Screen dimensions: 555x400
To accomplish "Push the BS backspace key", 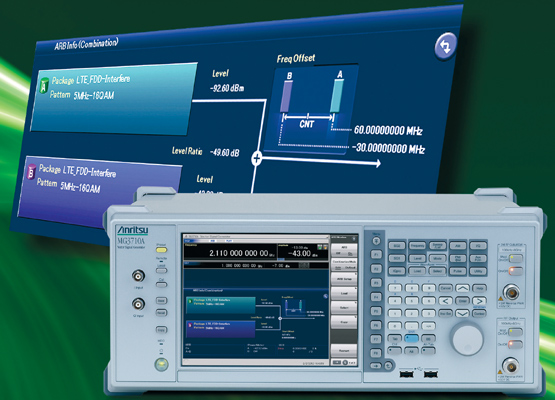I will 429,338.
